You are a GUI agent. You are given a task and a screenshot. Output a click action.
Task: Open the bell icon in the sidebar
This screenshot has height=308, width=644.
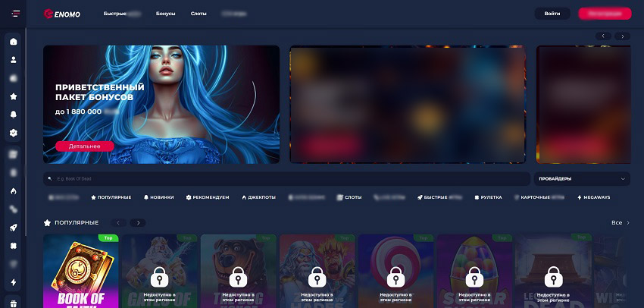tap(14, 115)
